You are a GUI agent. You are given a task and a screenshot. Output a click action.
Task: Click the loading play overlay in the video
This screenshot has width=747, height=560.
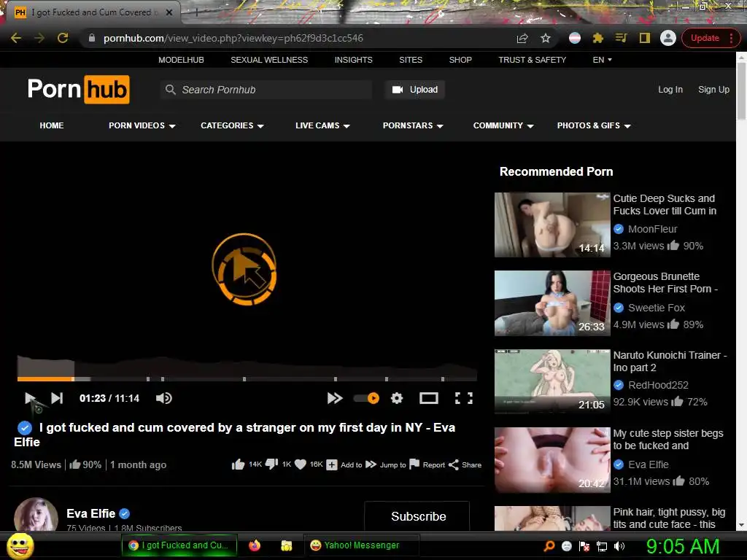click(x=244, y=269)
